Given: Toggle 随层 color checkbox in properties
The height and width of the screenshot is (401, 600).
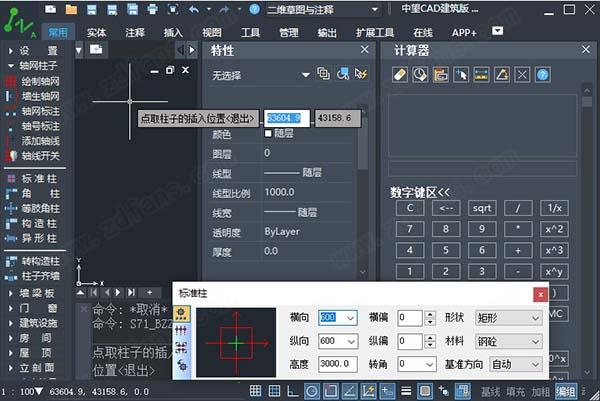Looking at the screenshot, I should pos(268,133).
